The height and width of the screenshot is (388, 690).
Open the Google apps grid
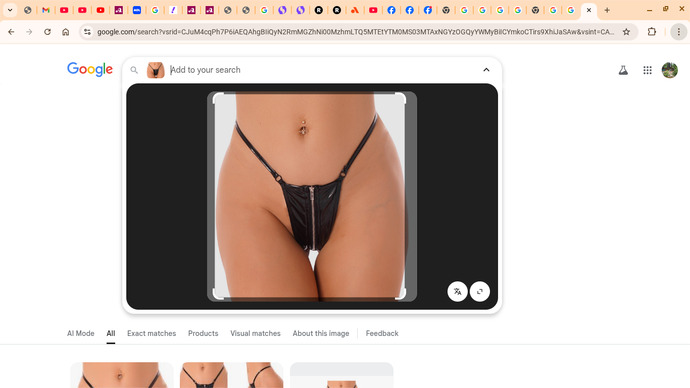coord(647,70)
